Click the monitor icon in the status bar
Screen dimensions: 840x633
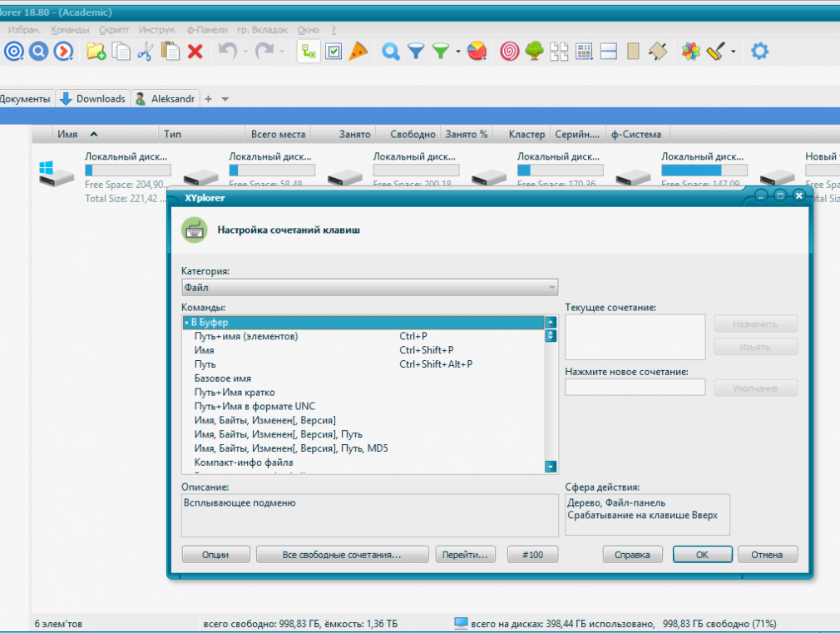pos(461,623)
